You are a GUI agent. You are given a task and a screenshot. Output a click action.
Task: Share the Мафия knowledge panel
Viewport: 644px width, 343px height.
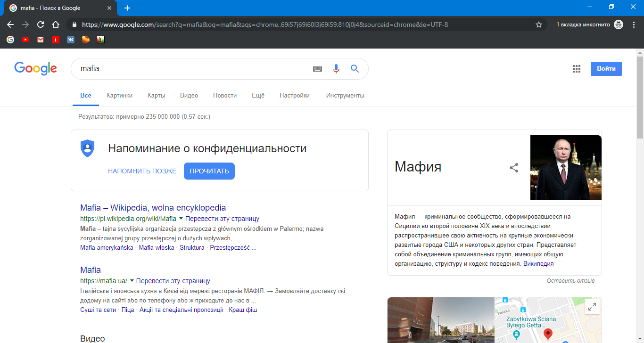coord(514,168)
